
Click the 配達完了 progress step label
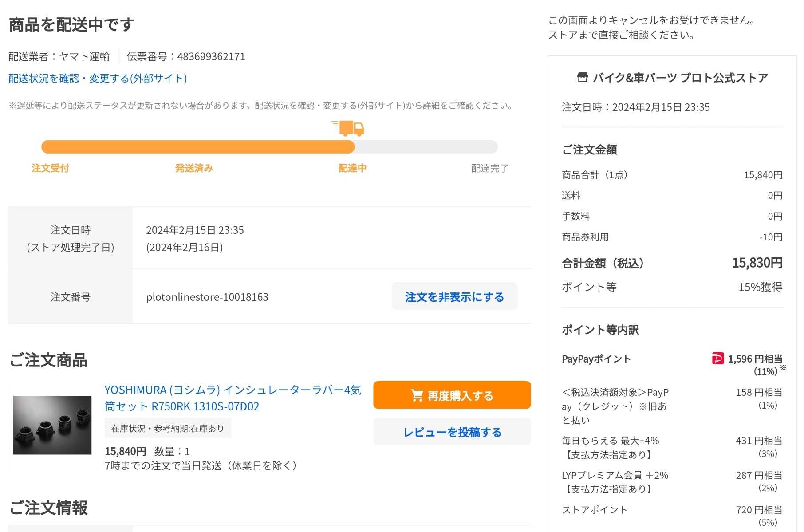click(x=489, y=168)
